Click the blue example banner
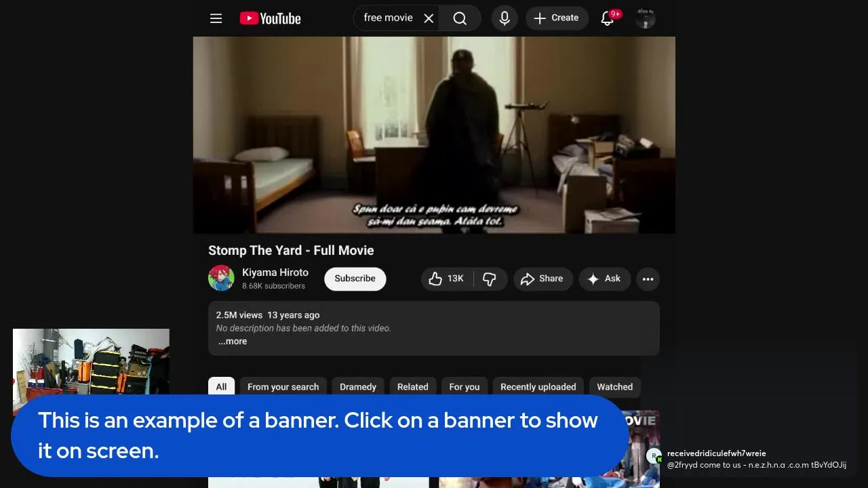868x488 pixels. tap(320, 435)
